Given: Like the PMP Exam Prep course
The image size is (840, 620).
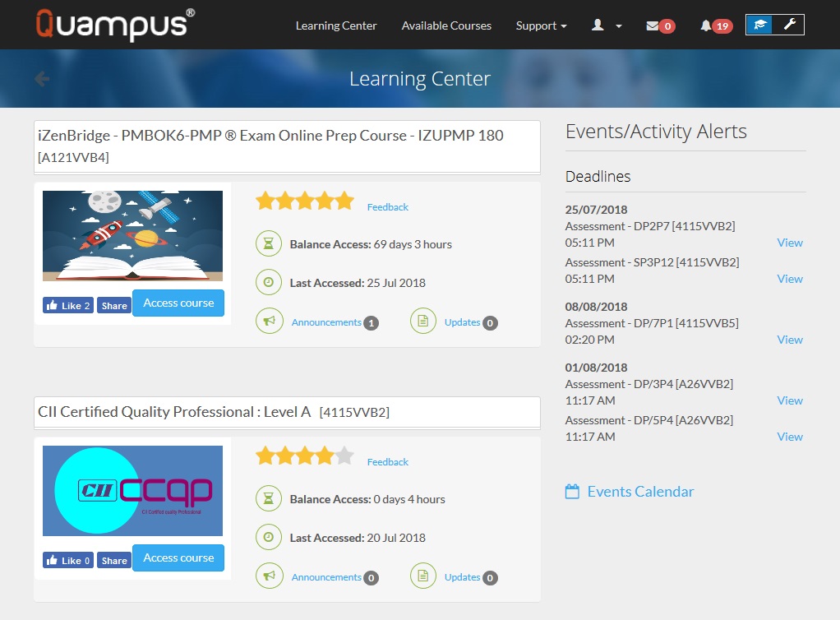Looking at the screenshot, I should click(x=67, y=305).
